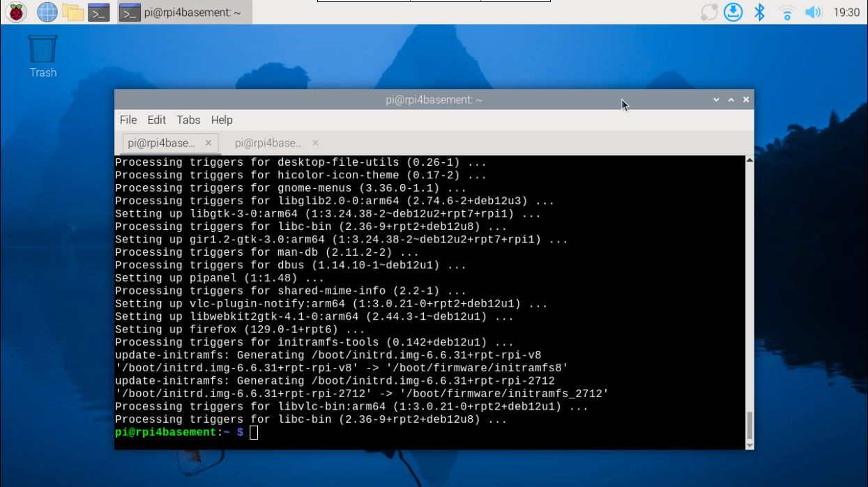Open the Bluetooth tray menu
Screen dimensions: 868x487
point(759,12)
